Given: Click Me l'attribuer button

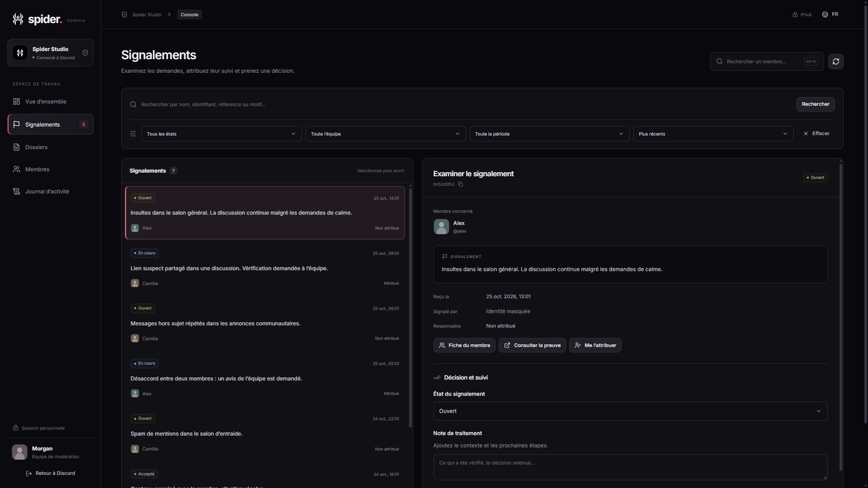Looking at the screenshot, I should point(595,345).
